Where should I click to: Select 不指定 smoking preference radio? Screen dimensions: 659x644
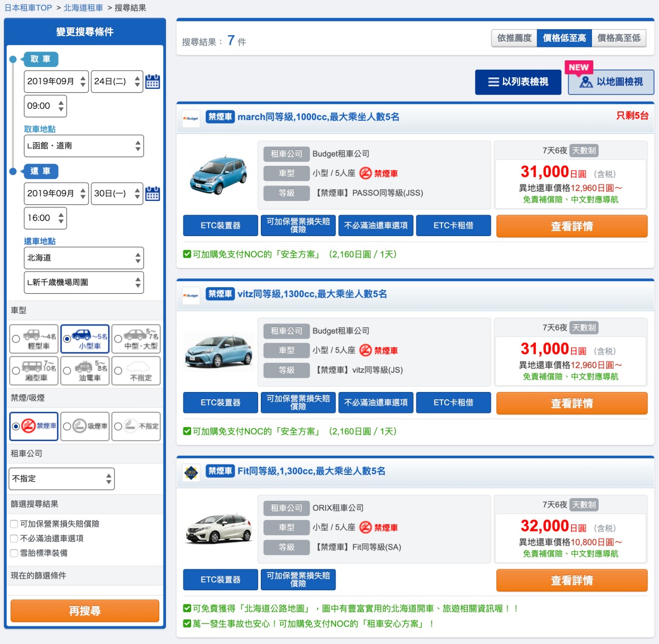118,426
